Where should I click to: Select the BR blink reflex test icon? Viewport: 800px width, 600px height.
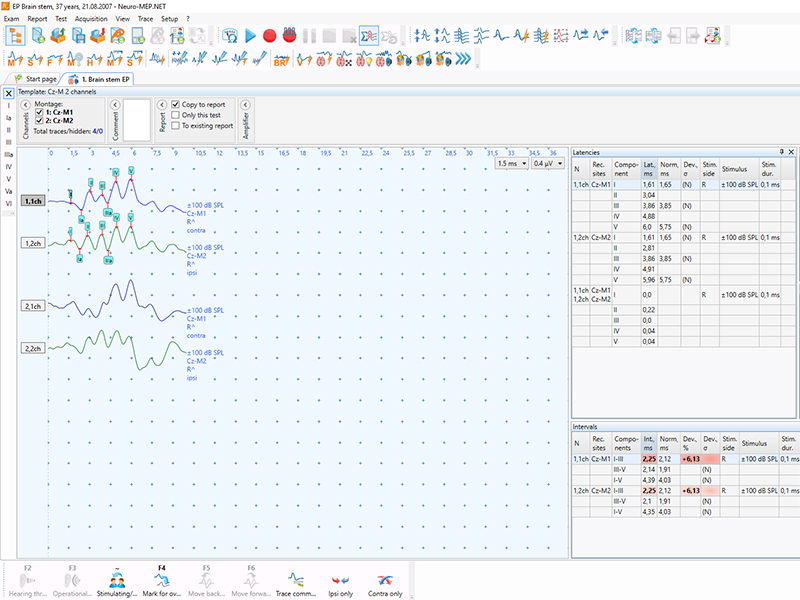click(x=281, y=60)
